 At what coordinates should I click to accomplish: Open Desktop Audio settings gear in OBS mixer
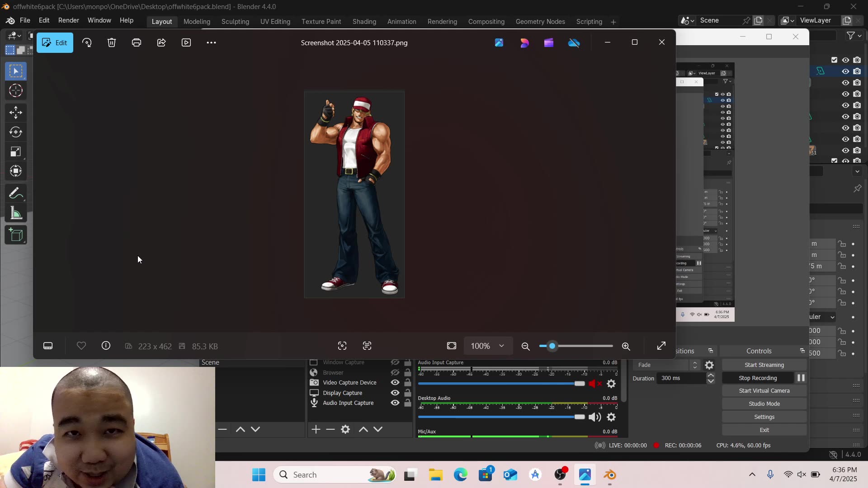click(x=612, y=417)
